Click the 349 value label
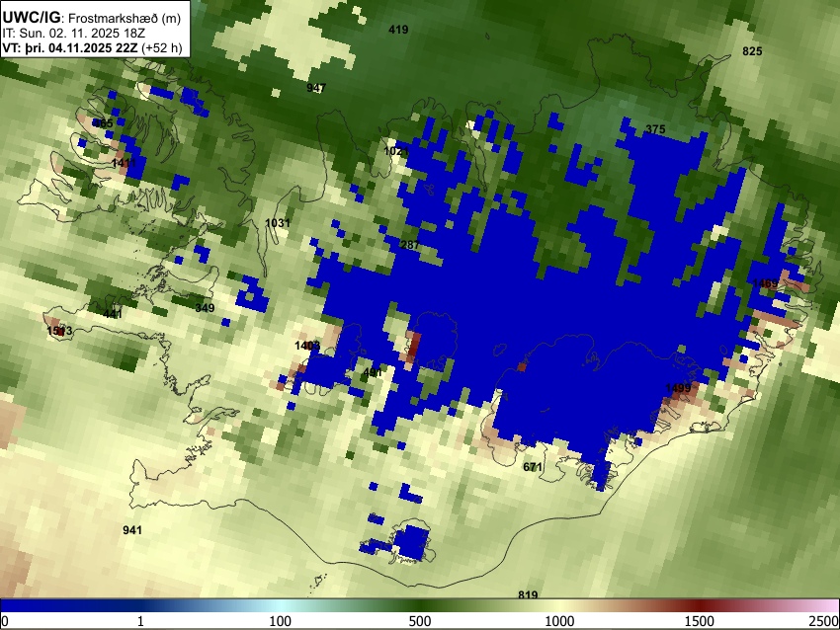The image size is (840, 630). coord(205,308)
